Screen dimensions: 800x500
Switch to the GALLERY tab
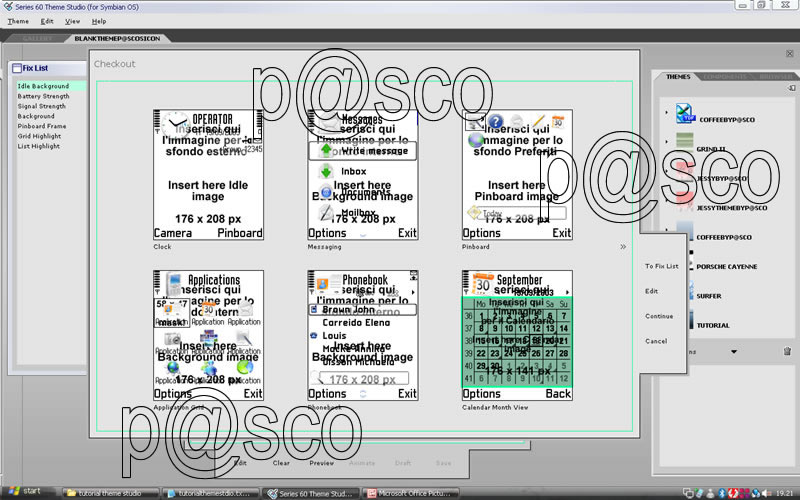[x=37, y=38]
